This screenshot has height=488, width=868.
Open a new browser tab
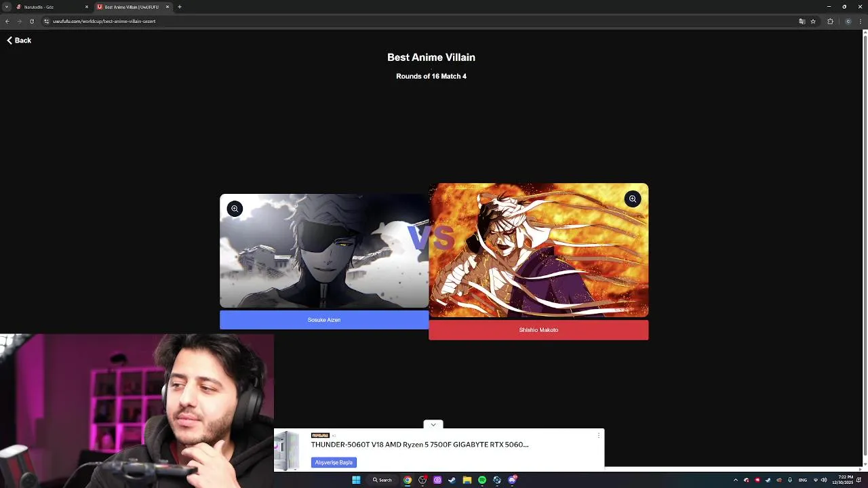[x=180, y=7]
